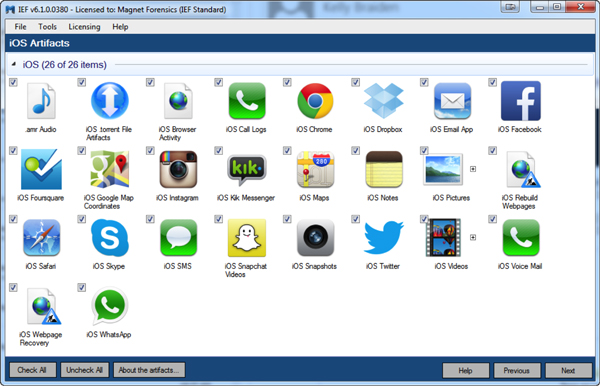Click the Next button
This screenshot has height=386, width=600.
point(568,370)
